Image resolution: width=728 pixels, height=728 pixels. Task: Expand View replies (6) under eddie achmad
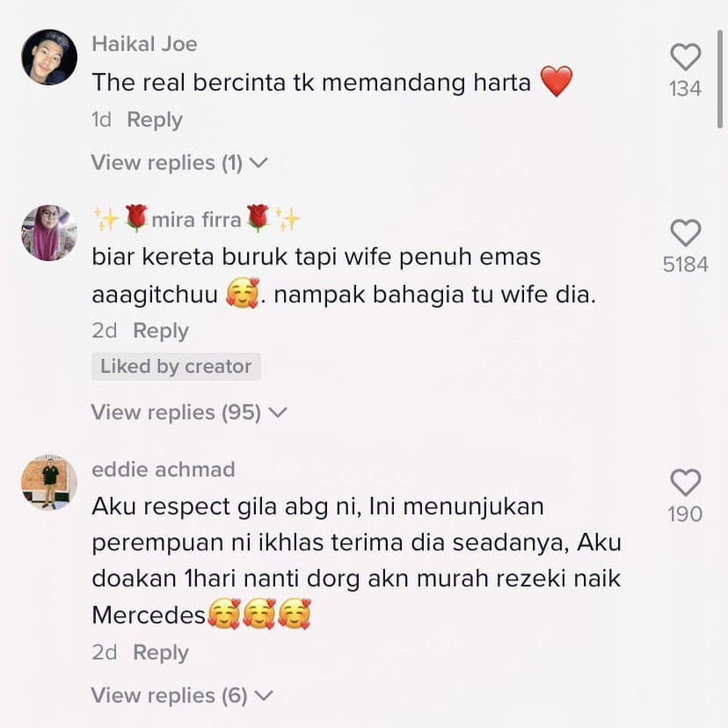point(182,695)
